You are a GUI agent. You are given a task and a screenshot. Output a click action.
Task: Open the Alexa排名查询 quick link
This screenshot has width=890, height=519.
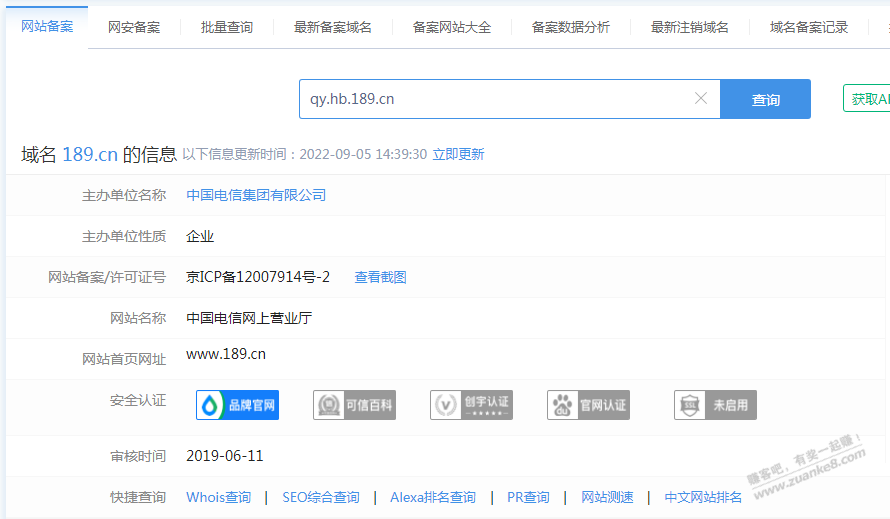(x=432, y=497)
